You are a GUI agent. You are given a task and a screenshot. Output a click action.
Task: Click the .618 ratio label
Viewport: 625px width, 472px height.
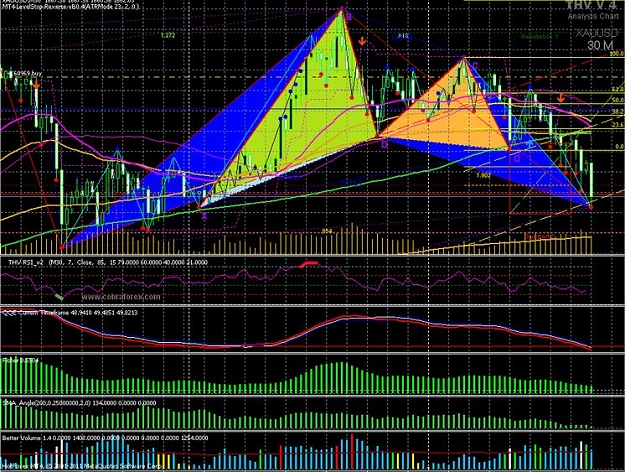[x=403, y=36]
